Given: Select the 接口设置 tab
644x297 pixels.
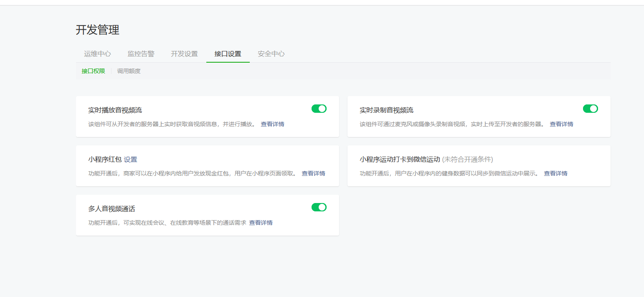Looking at the screenshot, I should click(228, 54).
